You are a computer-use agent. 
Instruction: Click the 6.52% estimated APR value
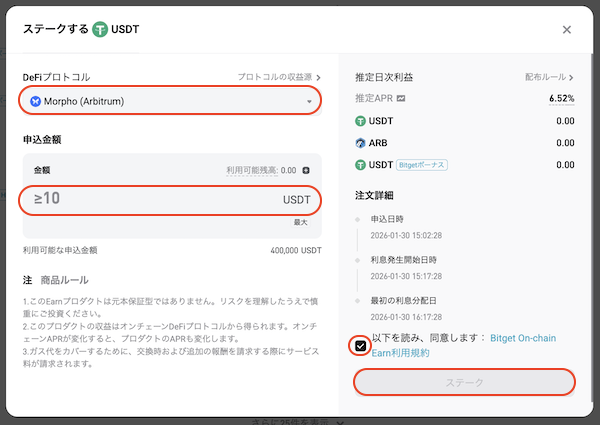(x=561, y=99)
